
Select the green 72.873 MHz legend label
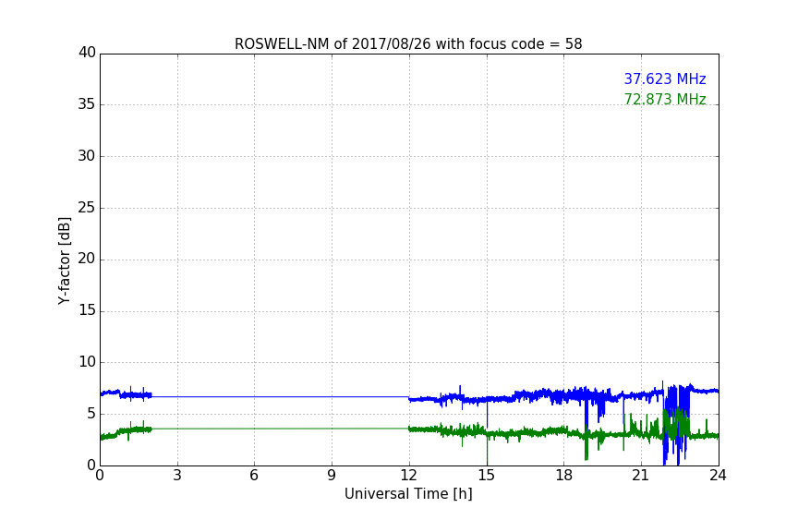pos(665,99)
